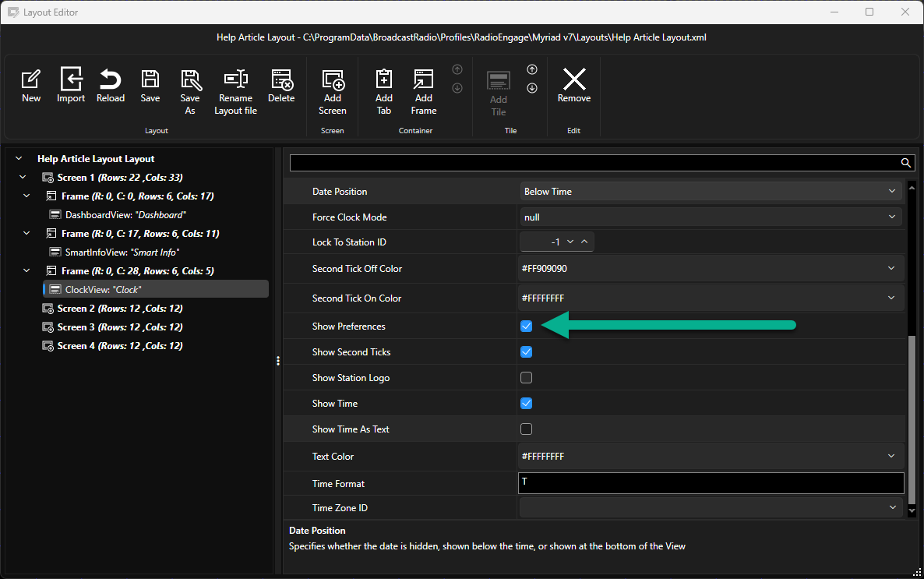Click the Time Format text field
This screenshot has height=579, width=924.
(x=711, y=483)
